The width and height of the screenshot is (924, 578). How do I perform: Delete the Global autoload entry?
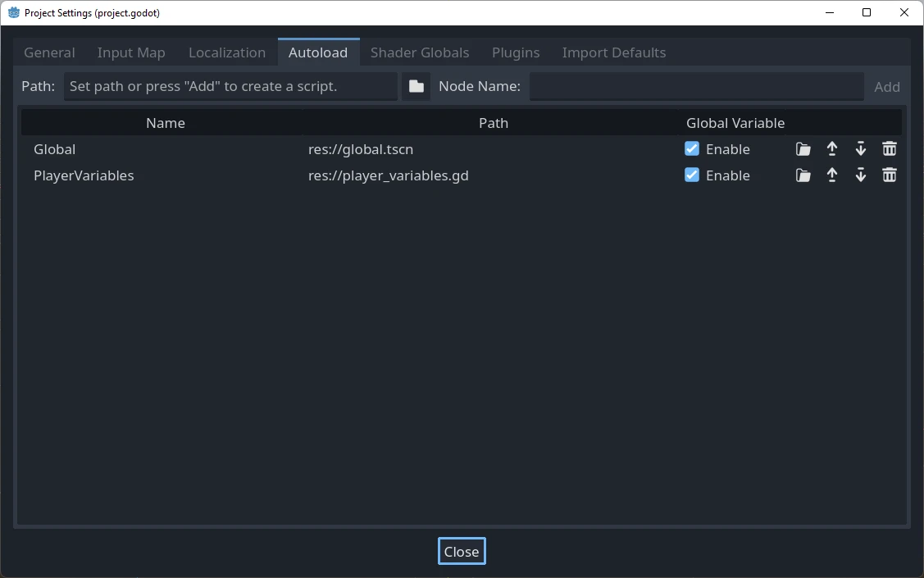[x=889, y=148]
